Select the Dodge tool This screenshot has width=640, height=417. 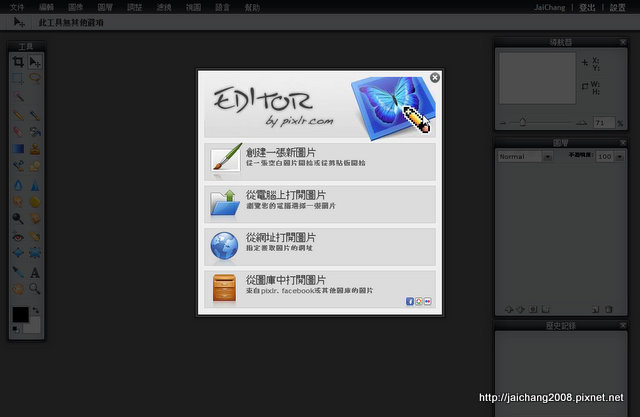click(x=18, y=218)
